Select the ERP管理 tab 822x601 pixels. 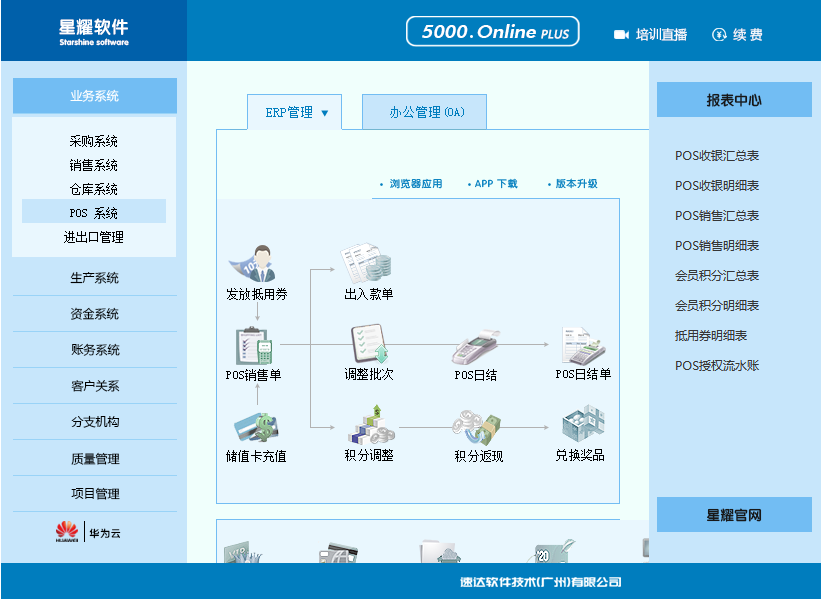coord(294,112)
